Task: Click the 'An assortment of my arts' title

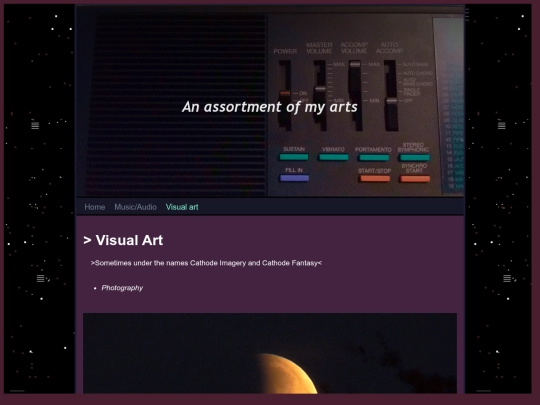Action: pos(270,107)
